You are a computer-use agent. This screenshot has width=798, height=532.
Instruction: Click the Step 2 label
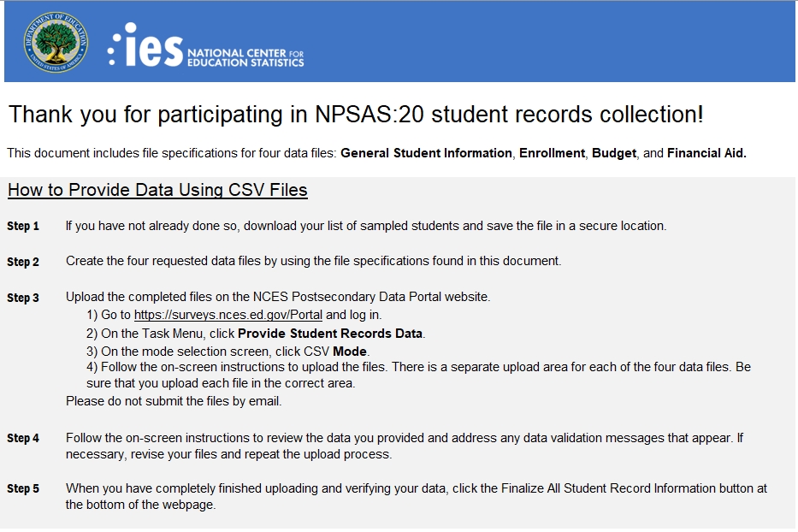[x=23, y=262]
